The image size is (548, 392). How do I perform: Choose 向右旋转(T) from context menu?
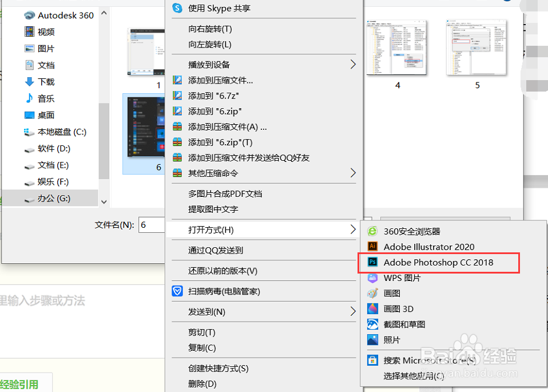click(x=210, y=29)
